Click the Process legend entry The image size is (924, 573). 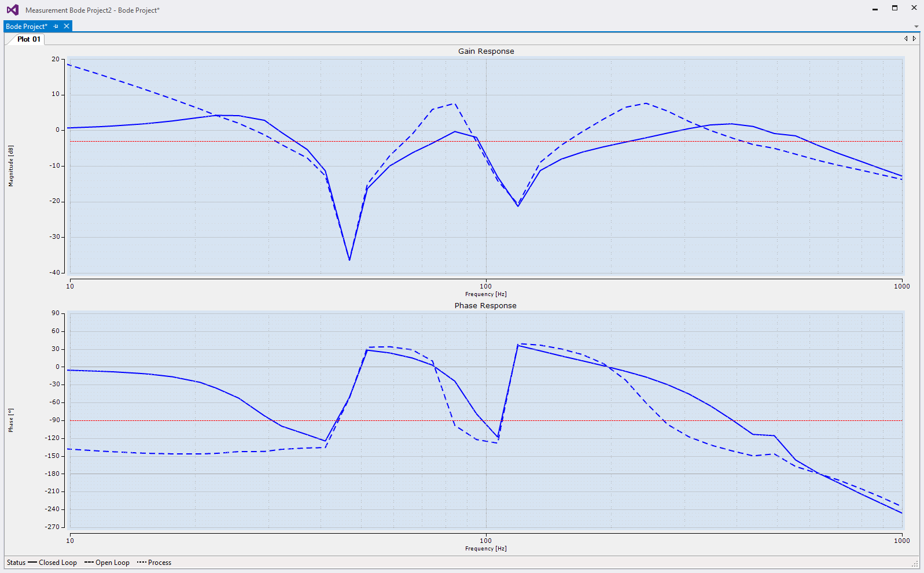(154, 563)
